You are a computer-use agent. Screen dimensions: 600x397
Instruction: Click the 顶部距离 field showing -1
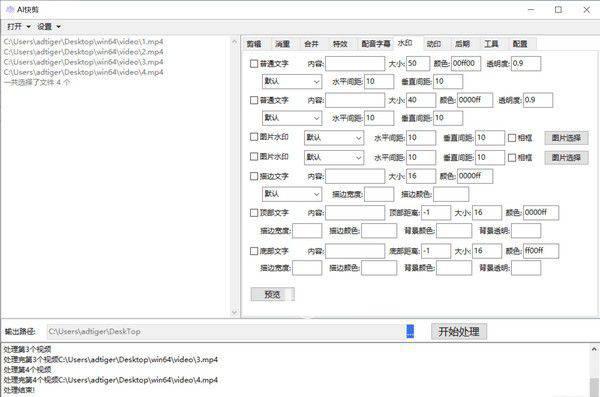(435, 213)
